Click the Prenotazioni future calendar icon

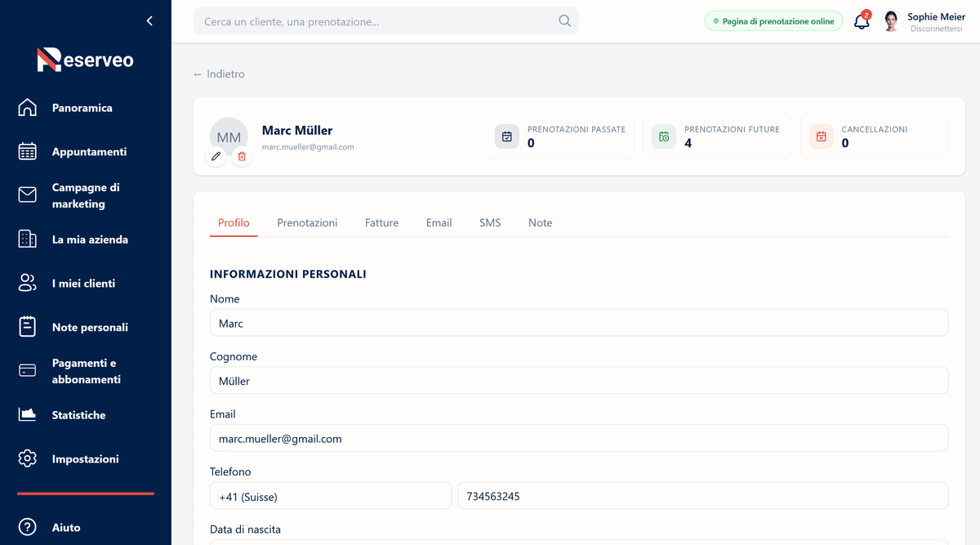pyautogui.click(x=664, y=136)
